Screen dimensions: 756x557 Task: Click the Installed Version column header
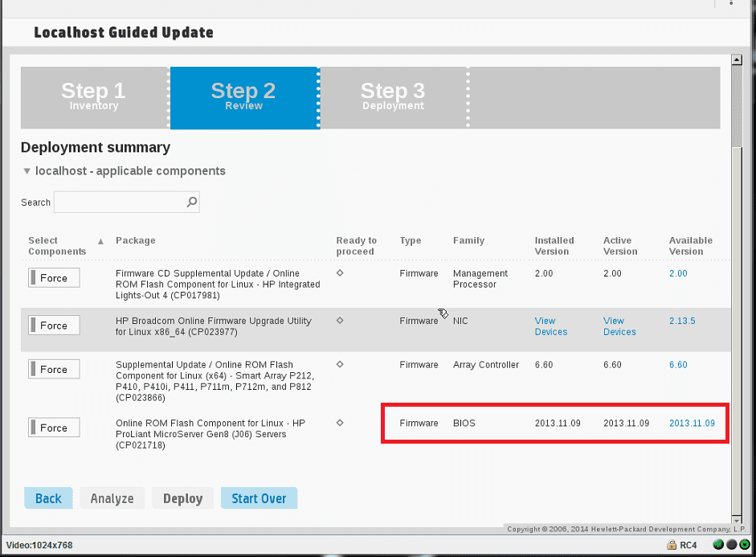[554, 245]
